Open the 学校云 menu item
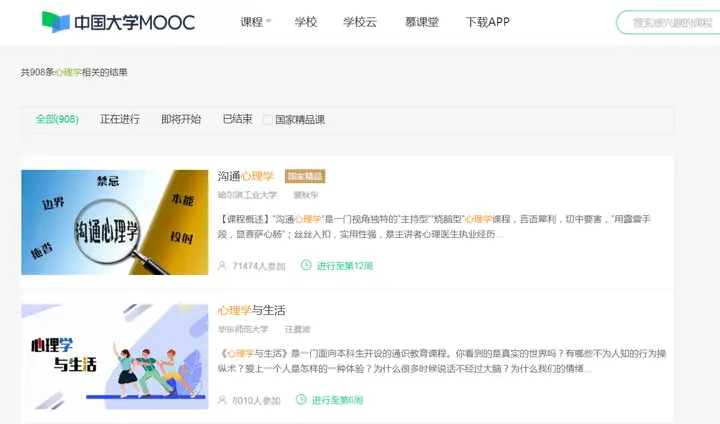This screenshot has height=424, width=720. (360, 22)
